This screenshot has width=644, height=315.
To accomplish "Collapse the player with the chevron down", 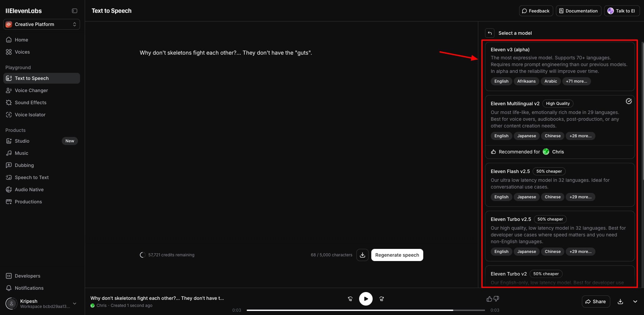I will click(x=635, y=302).
